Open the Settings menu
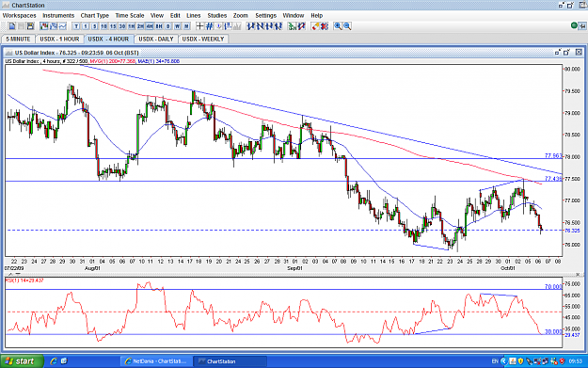 (x=266, y=15)
